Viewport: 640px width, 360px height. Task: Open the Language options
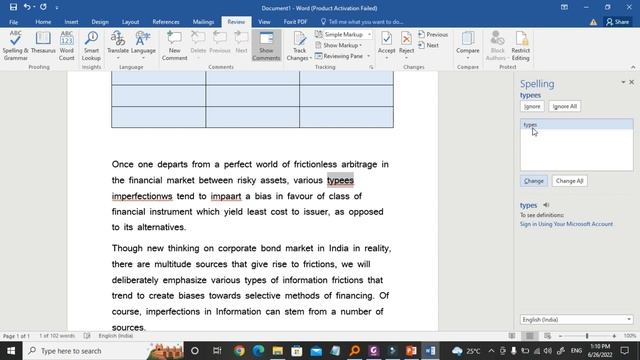click(x=143, y=46)
